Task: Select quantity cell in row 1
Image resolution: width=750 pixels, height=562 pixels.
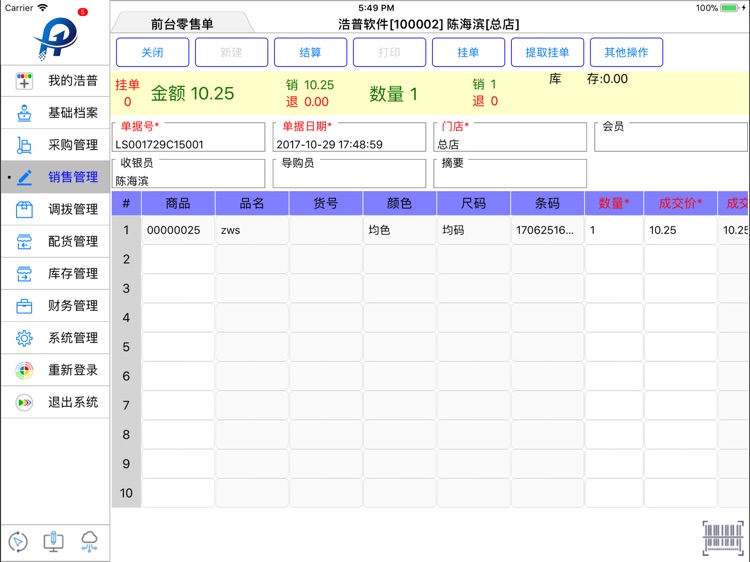Action: click(614, 230)
